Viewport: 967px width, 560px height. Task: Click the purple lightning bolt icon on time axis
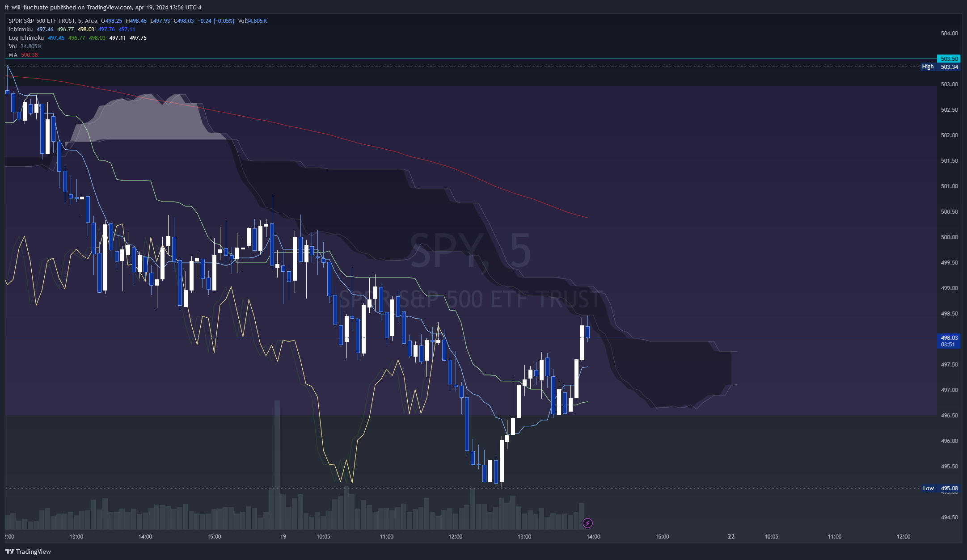click(x=587, y=523)
